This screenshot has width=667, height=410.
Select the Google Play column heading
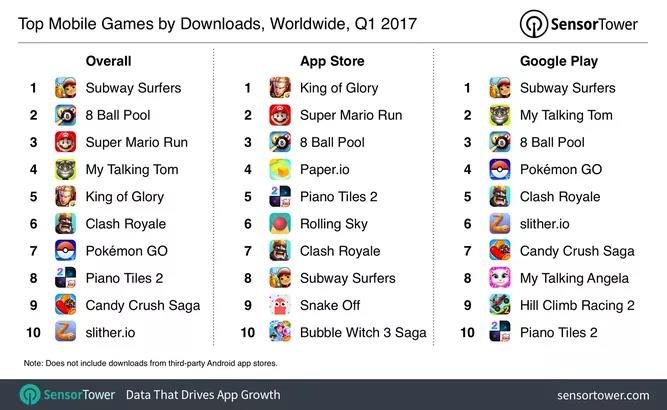click(559, 61)
